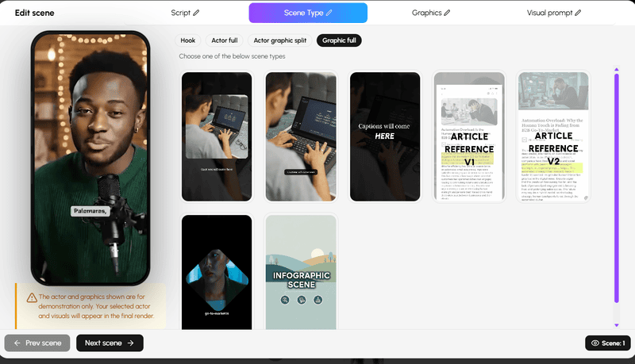Go back with Prev scene button
Viewport: 635px width, 364px height.
click(x=37, y=343)
